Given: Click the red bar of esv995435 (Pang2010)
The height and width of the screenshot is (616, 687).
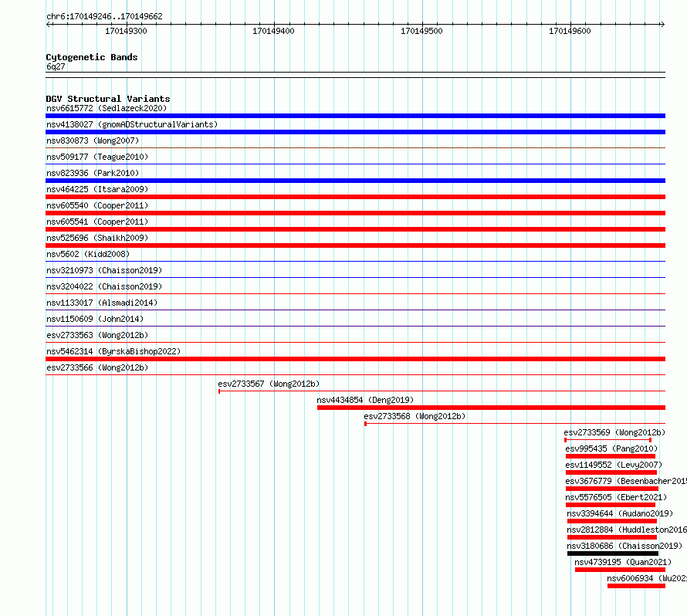Looking at the screenshot, I should [x=611, y=456].
